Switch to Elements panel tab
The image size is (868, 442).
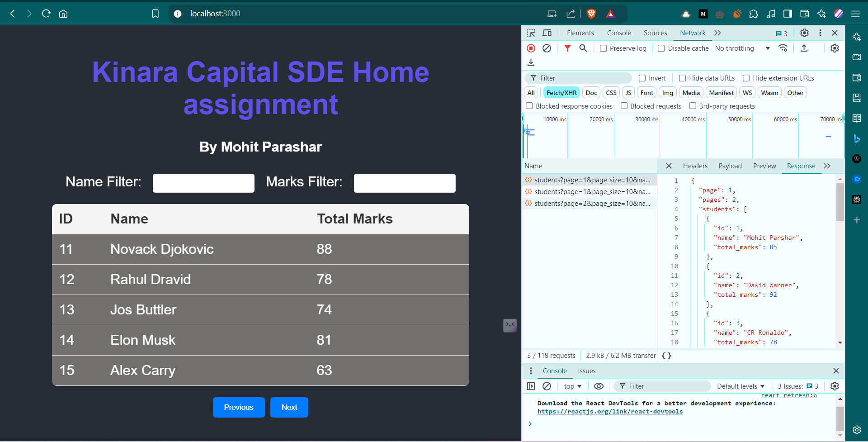[580, 33]
